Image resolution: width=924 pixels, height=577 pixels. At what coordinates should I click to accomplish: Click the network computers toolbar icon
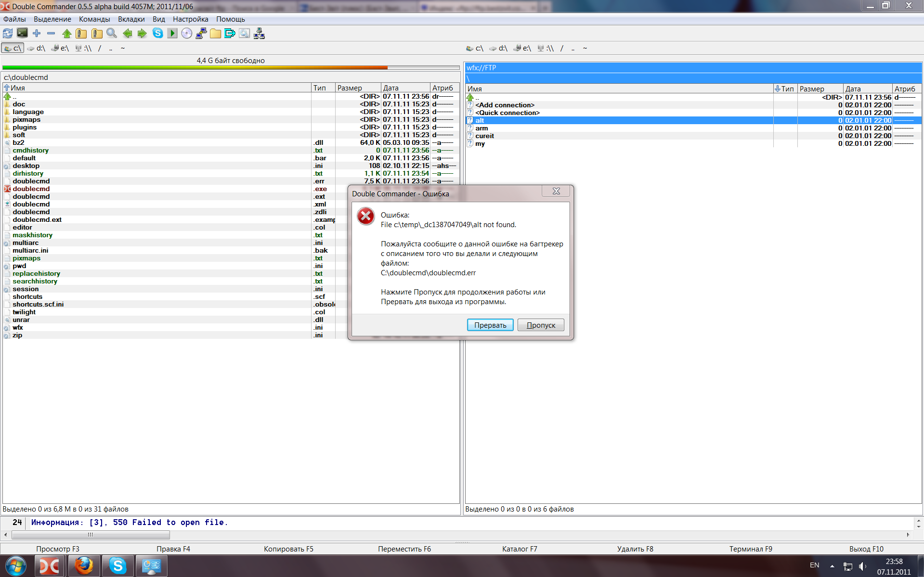260,33
